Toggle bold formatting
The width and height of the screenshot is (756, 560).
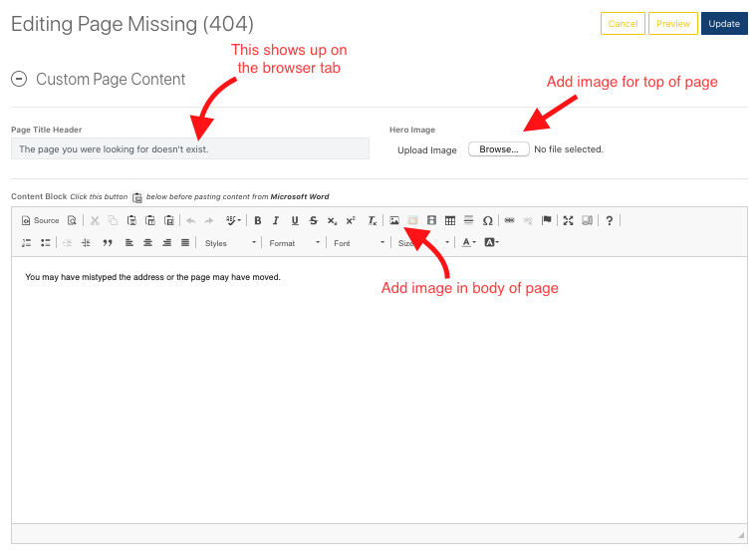pyautogui.click(x=257, y=220)
